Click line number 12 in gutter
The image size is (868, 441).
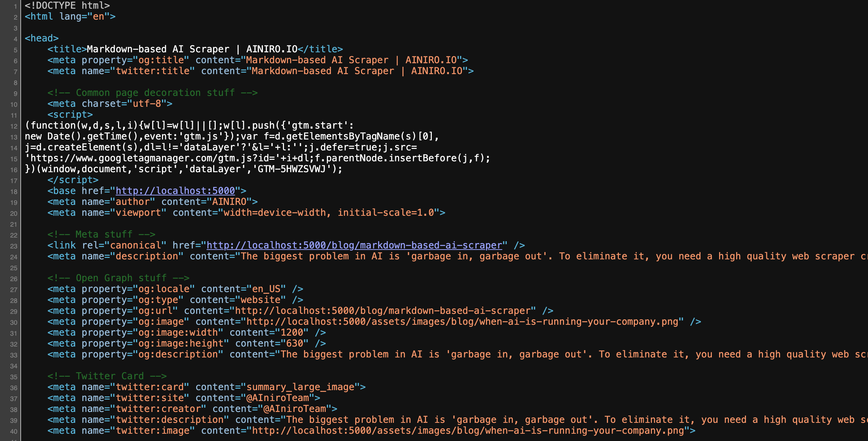point(14,126)
